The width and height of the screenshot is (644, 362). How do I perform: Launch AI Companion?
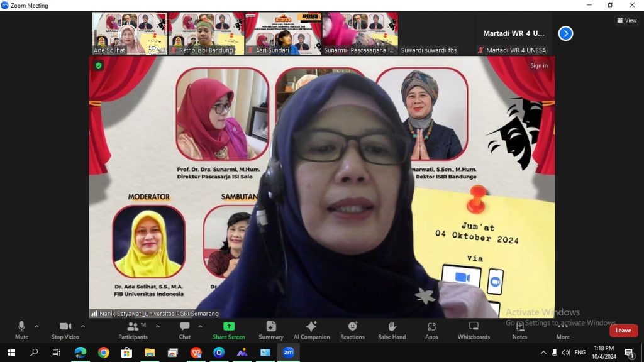coord(311,331)
